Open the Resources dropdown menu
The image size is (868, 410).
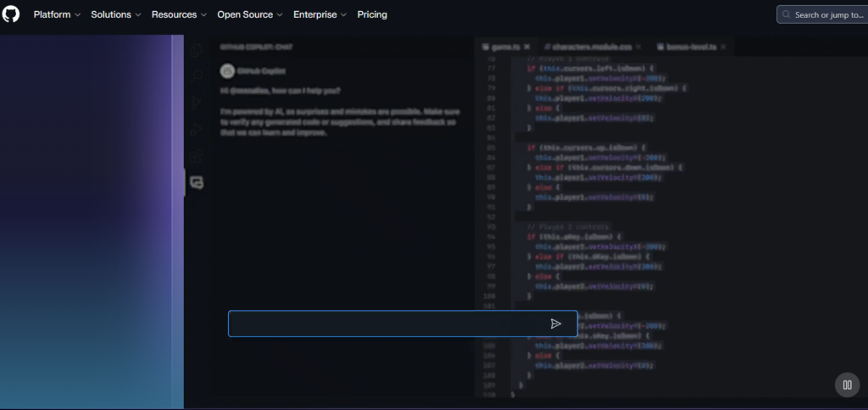click(x=179, y=15)
